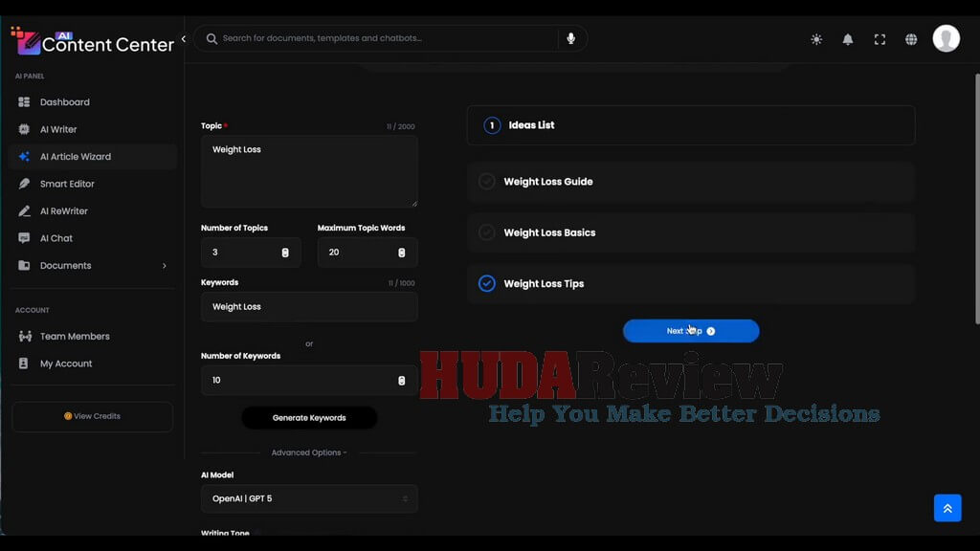Click the My Account icon
The height and width of the screenshot is (551, 980).
pyautogui.click(x=24, y=364)
